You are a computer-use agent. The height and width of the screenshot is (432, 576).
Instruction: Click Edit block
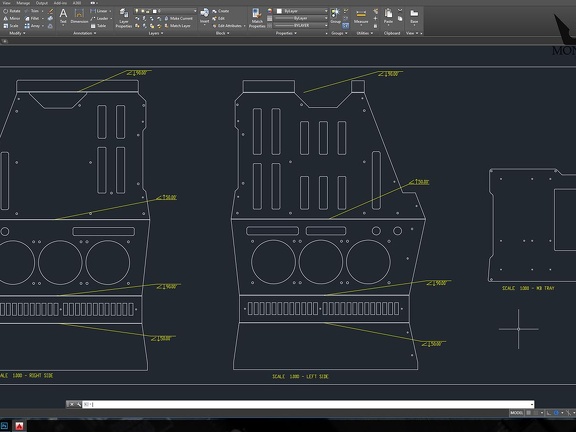tap(218, 18)
